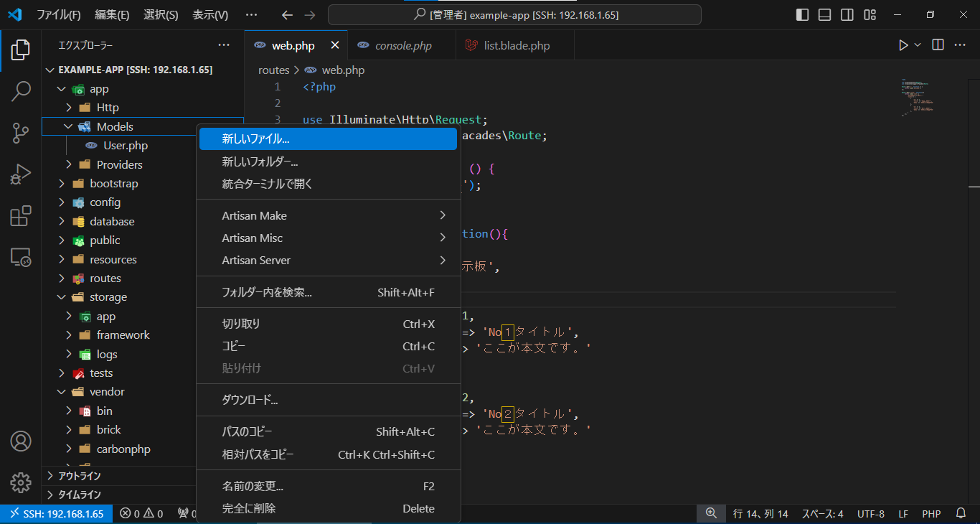Viewport: 980px width, 524px height.
Task: Click the UTF-8 encoding in status bar
Action: click(871, 514)
